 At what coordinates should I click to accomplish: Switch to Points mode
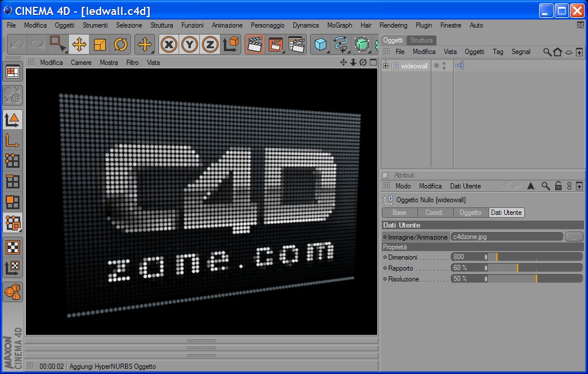point(13,160)
